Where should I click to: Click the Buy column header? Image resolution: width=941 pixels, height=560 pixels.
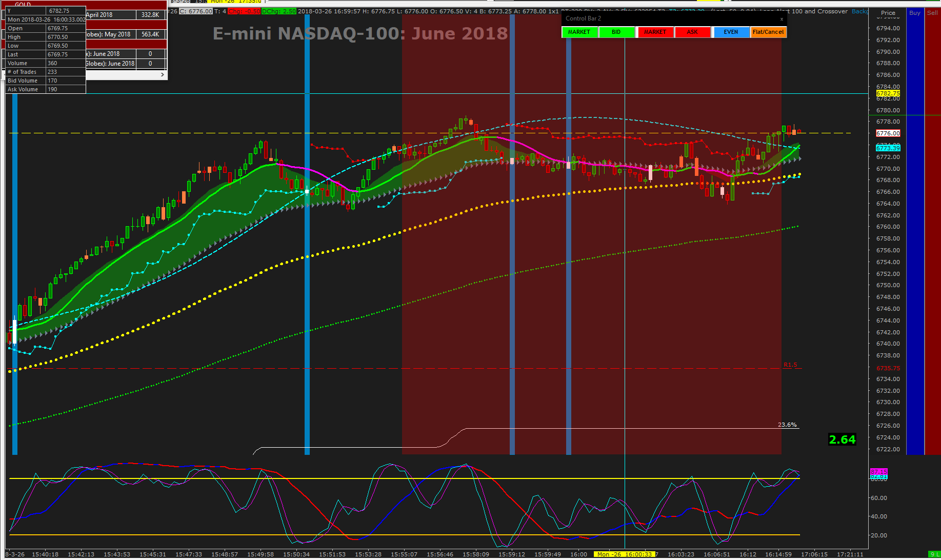click(x=915, y=13)
